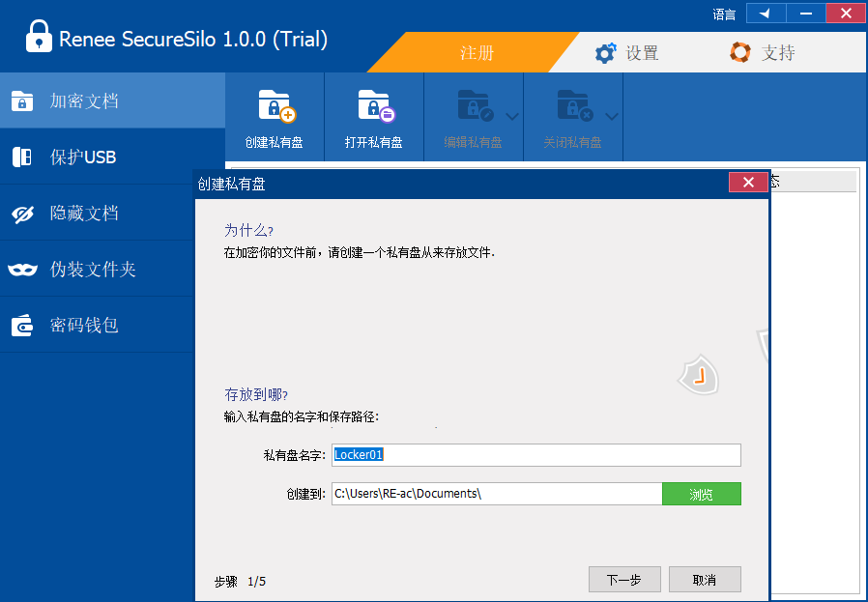The width and height of the screenshot is (868, 602).
Task: Click the text 输入私有盘的名字和保存路径:
Action: 302,416
